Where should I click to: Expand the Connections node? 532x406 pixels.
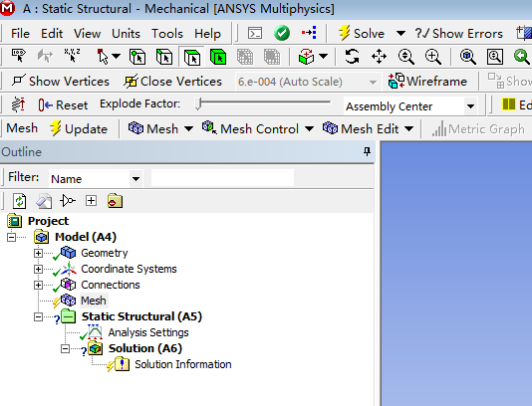pyautogui.click(x=38, y=285)
